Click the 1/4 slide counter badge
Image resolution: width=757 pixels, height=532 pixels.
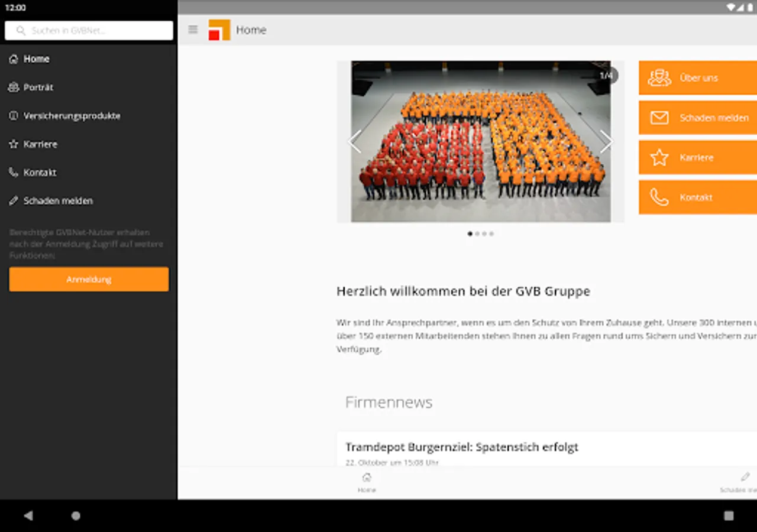[607, 76]
